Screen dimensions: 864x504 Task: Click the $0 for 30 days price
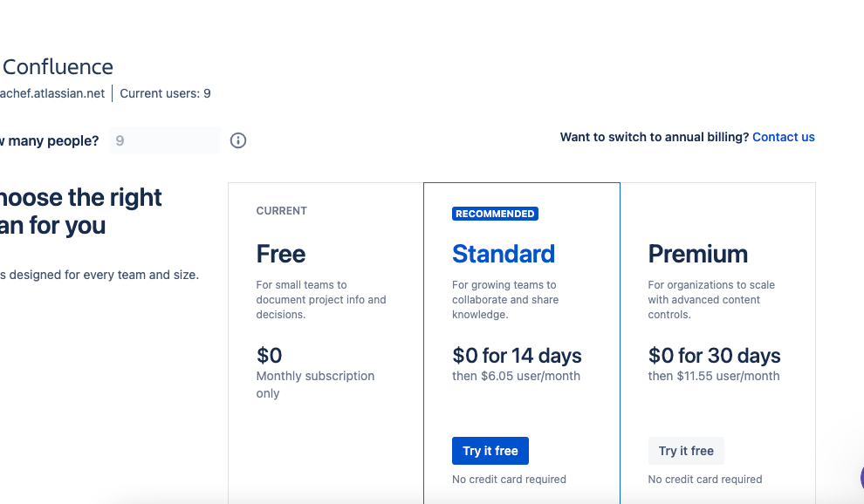click(x=714, y=356)
